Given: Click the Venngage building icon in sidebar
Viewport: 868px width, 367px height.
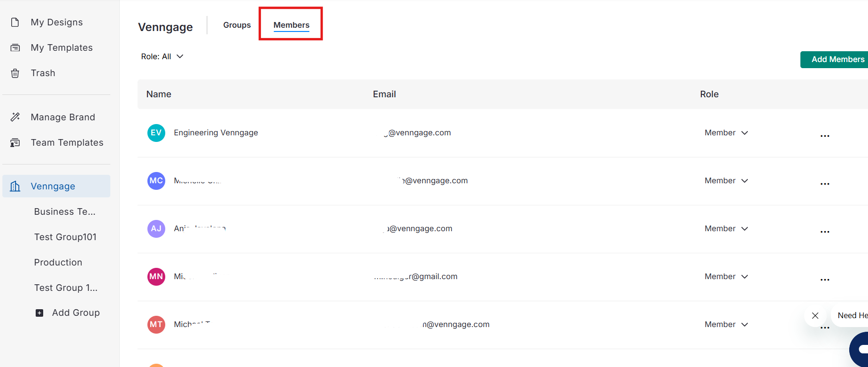Looking at the screenshot, I should point(15,187).
